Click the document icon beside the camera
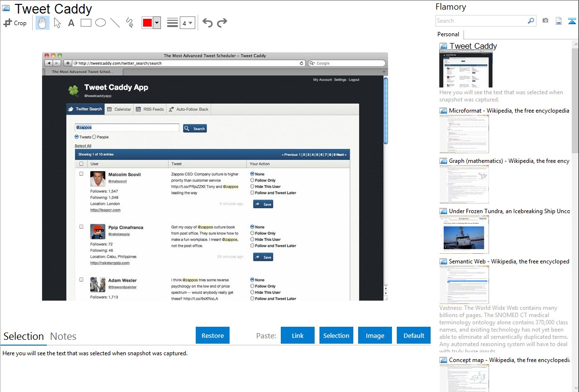The width and height of the screenshot is (579, 392). point(559,21)
